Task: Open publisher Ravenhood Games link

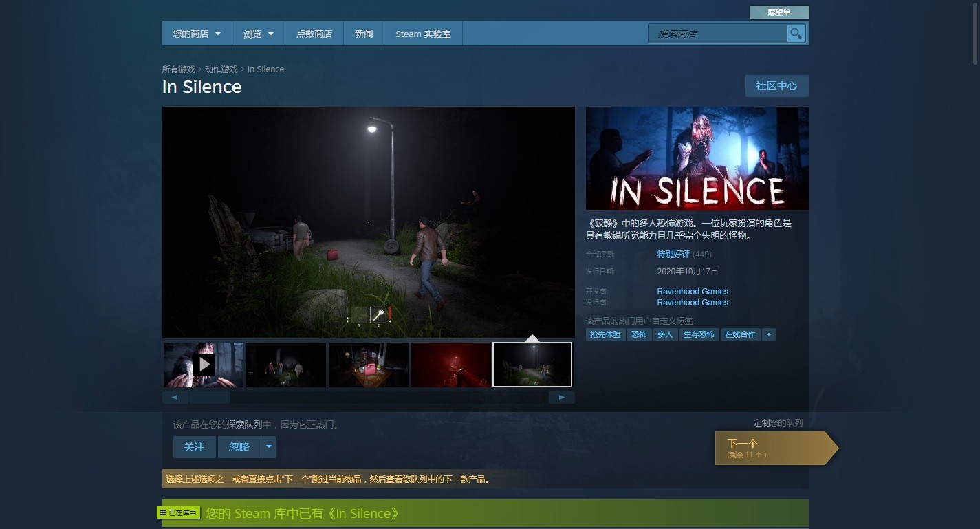Action: pyautogui.click(x=693, y=303)
